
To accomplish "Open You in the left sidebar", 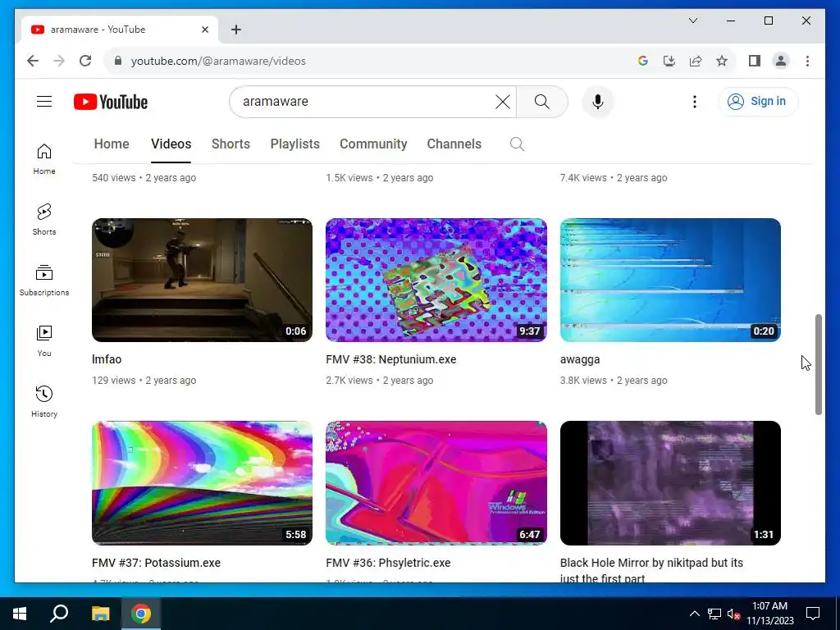I will tap(44, 341).
